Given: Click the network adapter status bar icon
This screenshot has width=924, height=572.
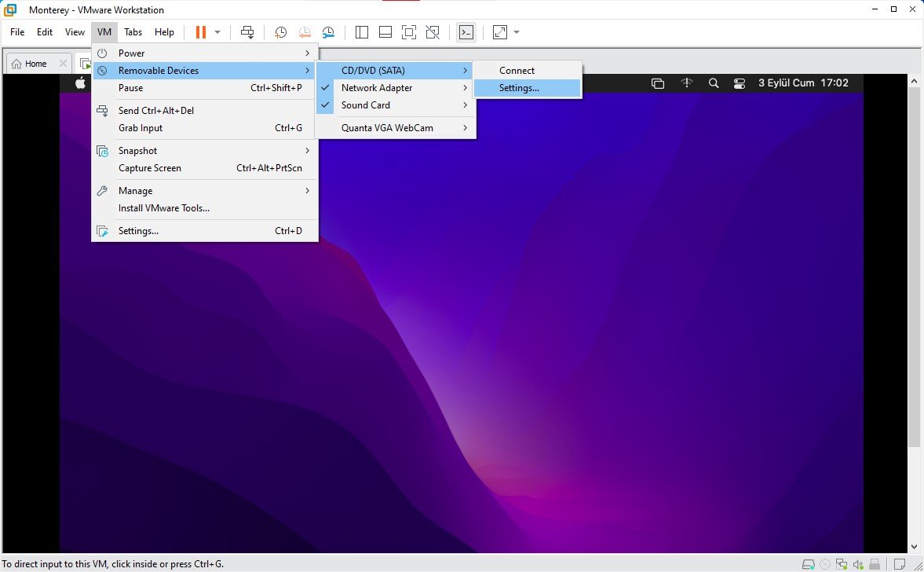Looking at the screenshot, I should click(842, 564).
